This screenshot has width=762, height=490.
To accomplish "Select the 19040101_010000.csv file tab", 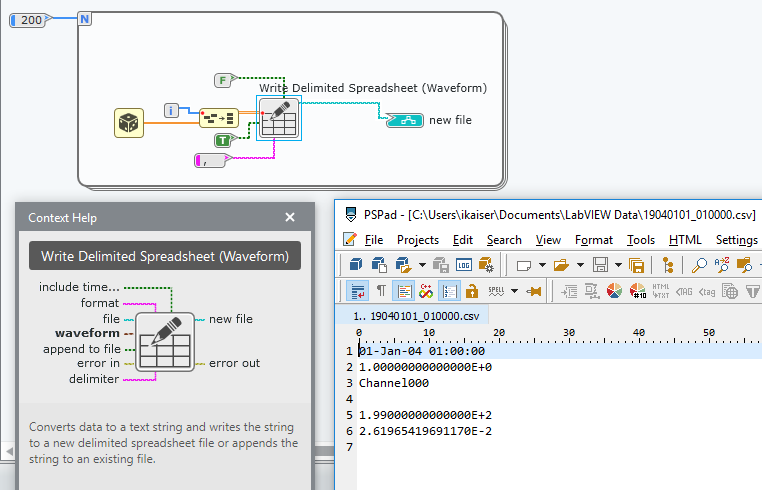I will [x=412, y=316].
